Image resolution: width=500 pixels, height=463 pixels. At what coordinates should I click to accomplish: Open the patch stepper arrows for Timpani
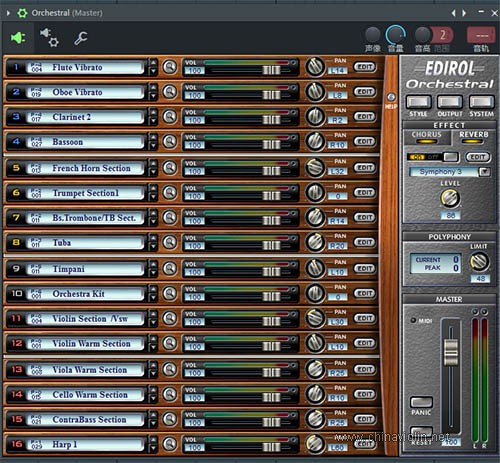[153, 269]
